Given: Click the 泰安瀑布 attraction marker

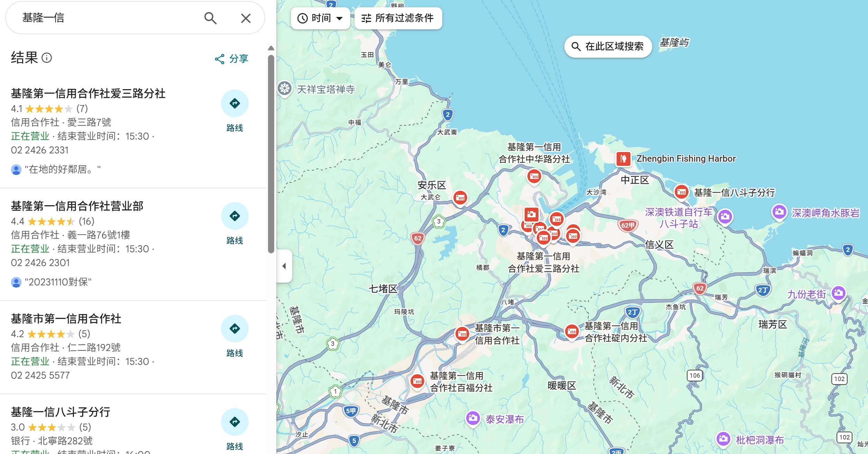Looking at the screenshot, I should point(473,419).
